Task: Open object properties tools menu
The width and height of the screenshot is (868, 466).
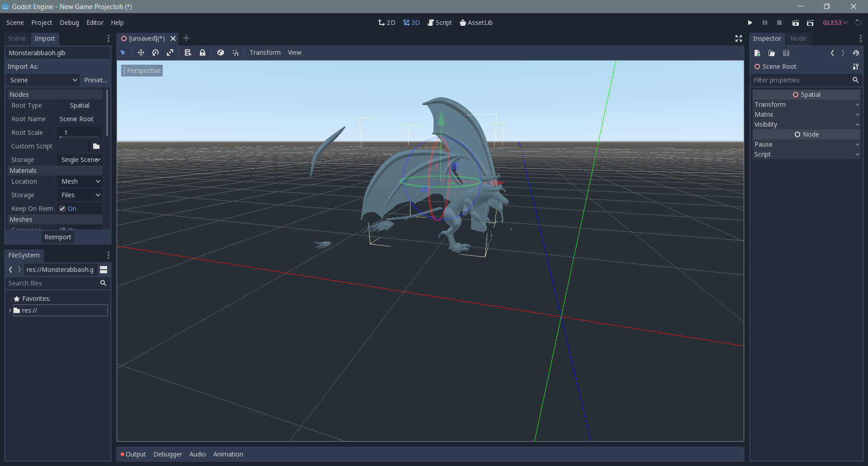Action: pyautogui.click(x=856, y=67)
